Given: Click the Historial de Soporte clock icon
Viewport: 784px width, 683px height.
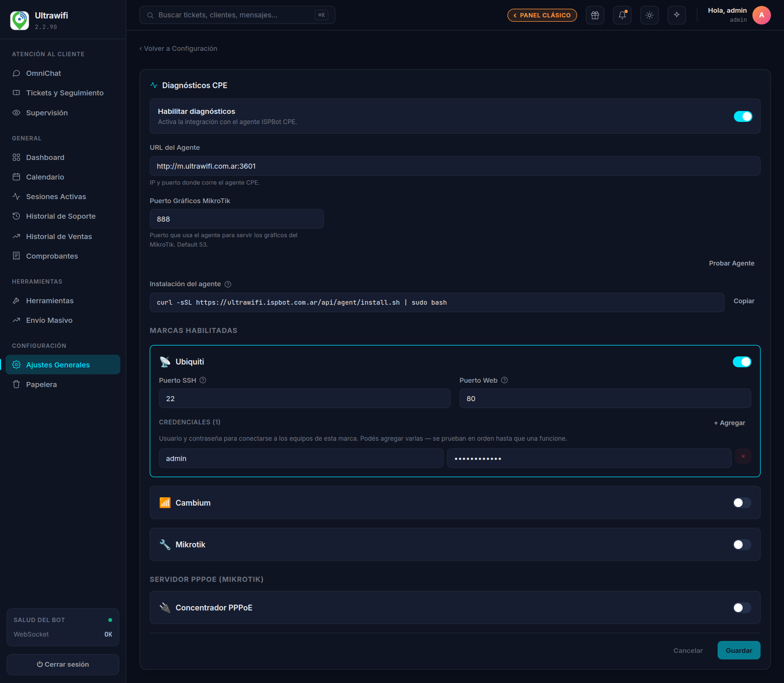Looking at the screenshot, I should (16, 216).
